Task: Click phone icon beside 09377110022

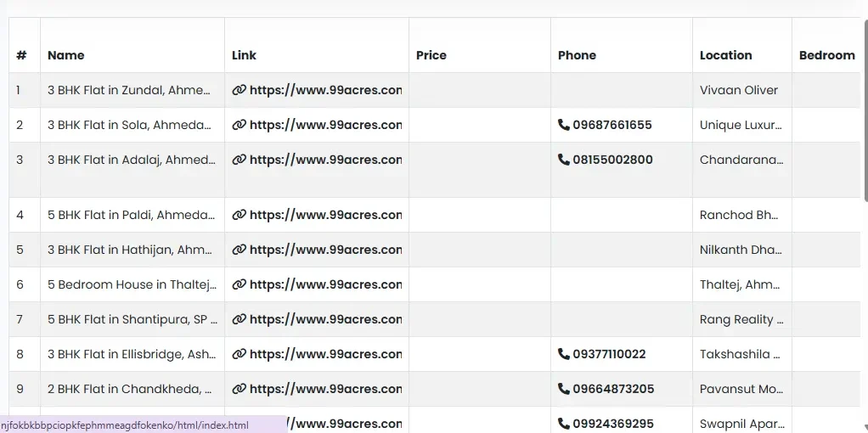Action: [564, 354]
